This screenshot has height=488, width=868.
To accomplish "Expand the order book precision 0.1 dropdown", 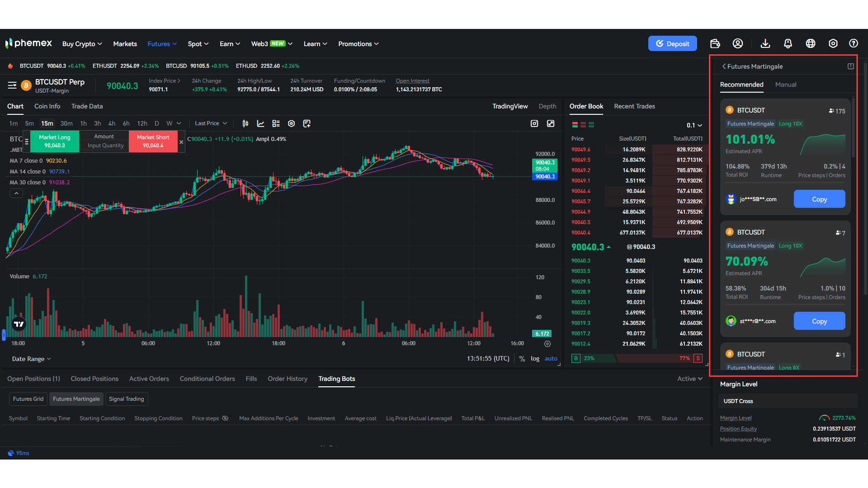I will [693, 125].
